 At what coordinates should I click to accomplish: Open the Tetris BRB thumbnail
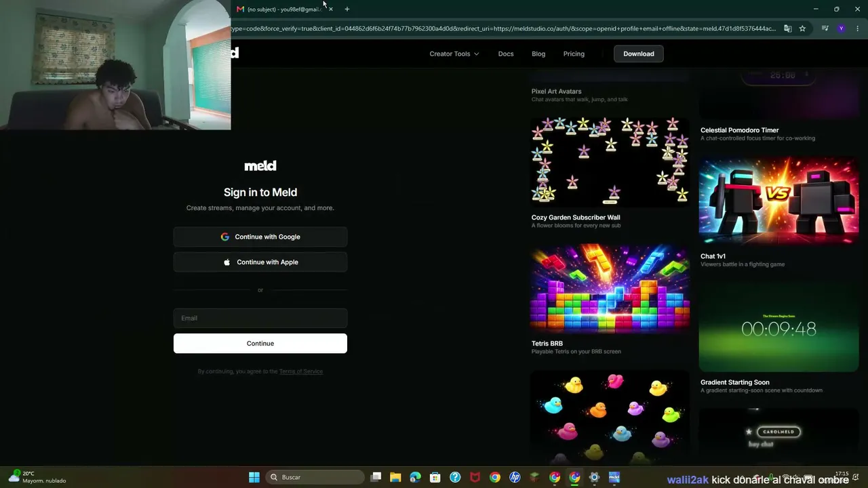[610, 288]
